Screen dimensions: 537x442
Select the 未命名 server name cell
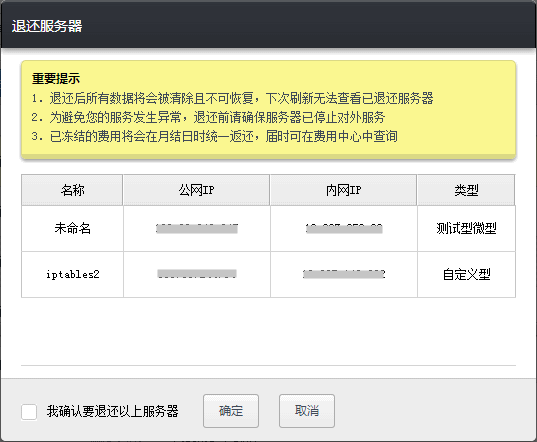(72, 228)
